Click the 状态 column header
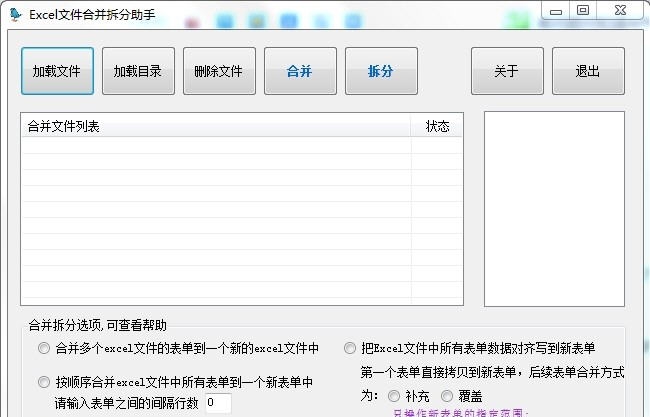The width and height of the screenshot is (650, 417). pyautogui.click(x=437, y=126)
